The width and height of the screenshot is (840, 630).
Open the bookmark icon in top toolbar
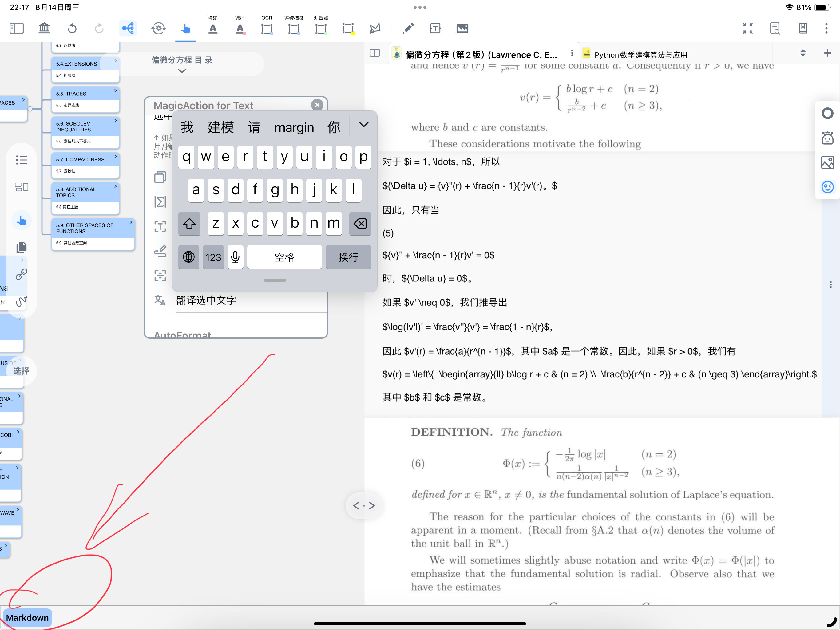(x=803, y=29)
